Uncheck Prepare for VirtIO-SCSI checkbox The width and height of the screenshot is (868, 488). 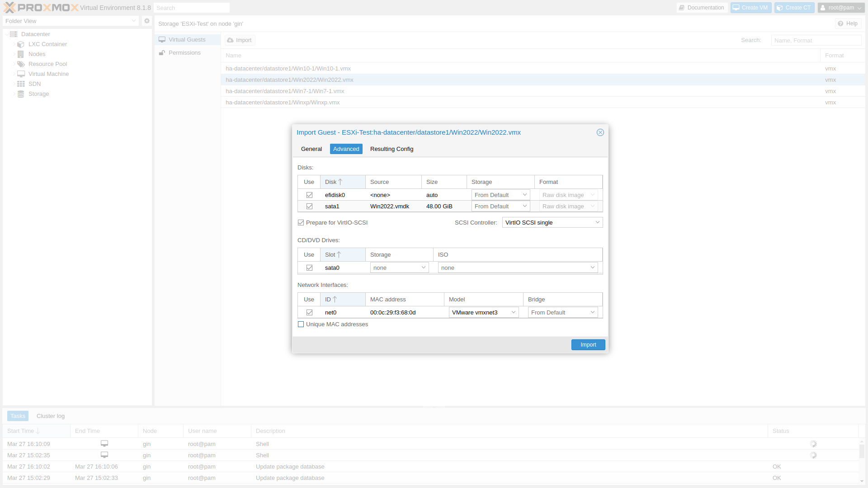coord(301,223)
